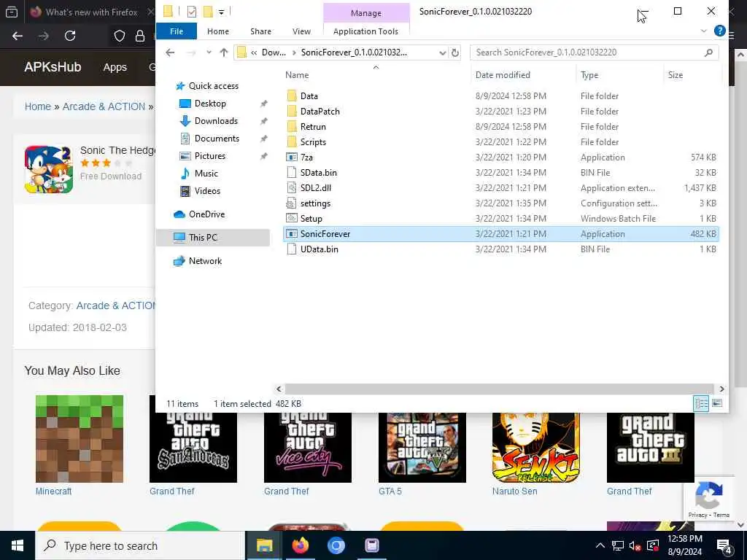Select the UData.bin file
Image resolution: width=747 pixels, height=560 pixels.
(x=320, y=249)
